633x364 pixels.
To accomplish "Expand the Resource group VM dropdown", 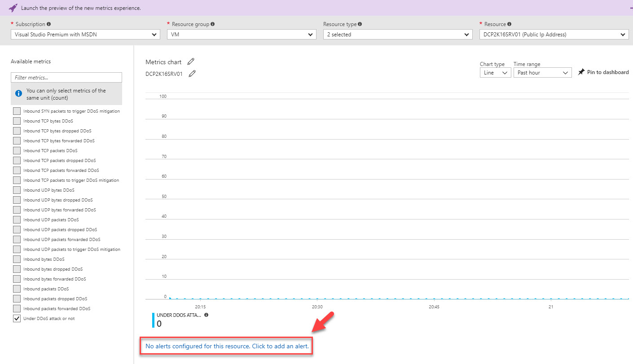I will pyautogui.click(x=241, y=35).
